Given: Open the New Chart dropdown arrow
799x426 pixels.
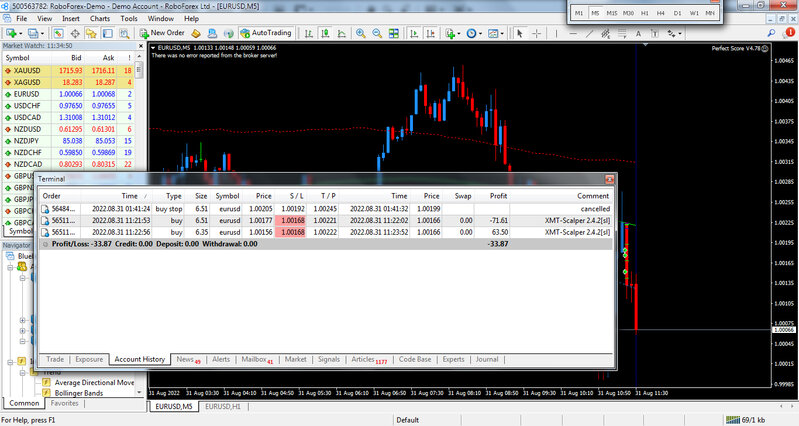Looking at the screenshot, I should 20,34.
